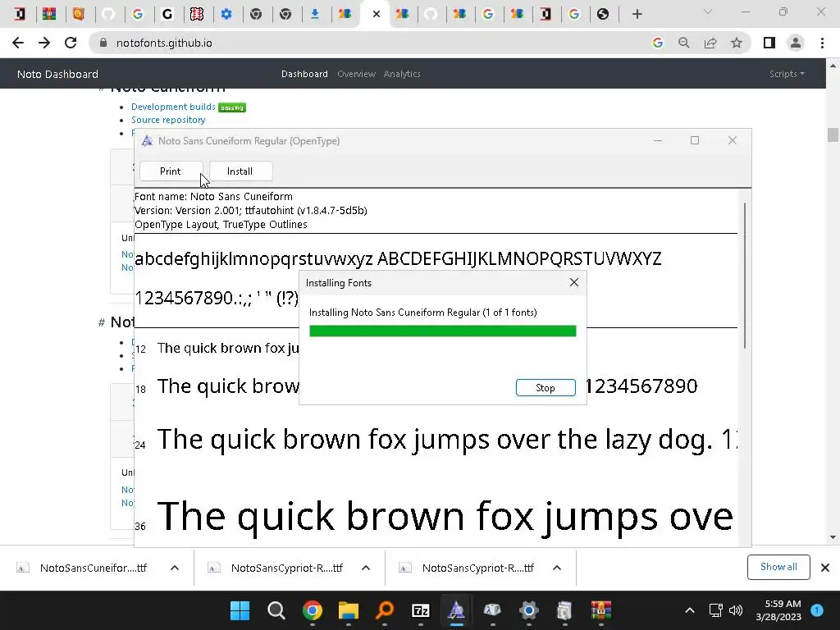Open Windows taskbar search
Image resolution: width=840 pixels, height=630 pixels.
[276, 610]
